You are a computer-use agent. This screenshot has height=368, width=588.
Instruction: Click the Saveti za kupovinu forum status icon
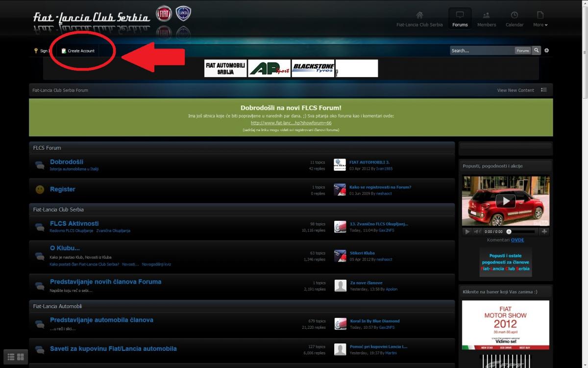tap(40, 349)
